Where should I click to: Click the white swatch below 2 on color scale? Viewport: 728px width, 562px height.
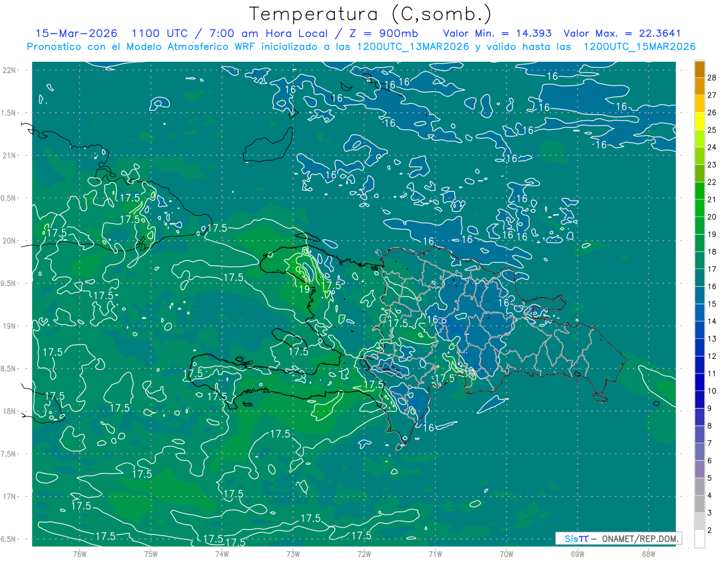click(699, 539)
